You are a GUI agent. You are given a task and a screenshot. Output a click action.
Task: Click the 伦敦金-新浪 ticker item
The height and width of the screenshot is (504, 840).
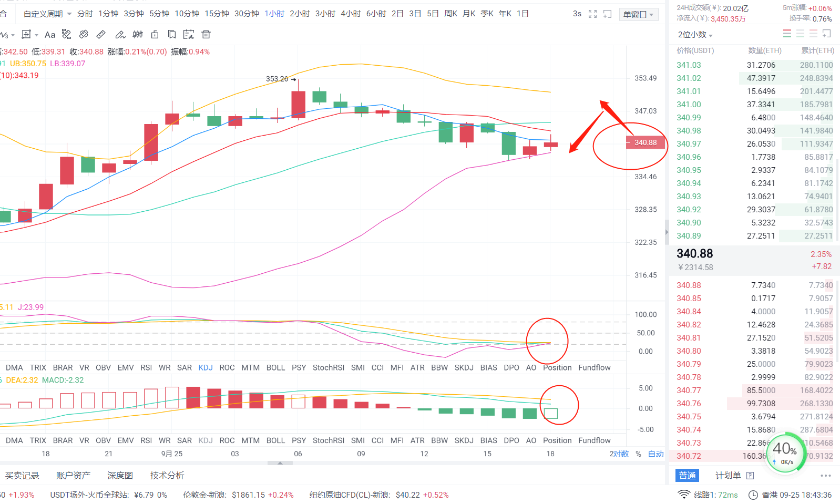click(238, 495)
